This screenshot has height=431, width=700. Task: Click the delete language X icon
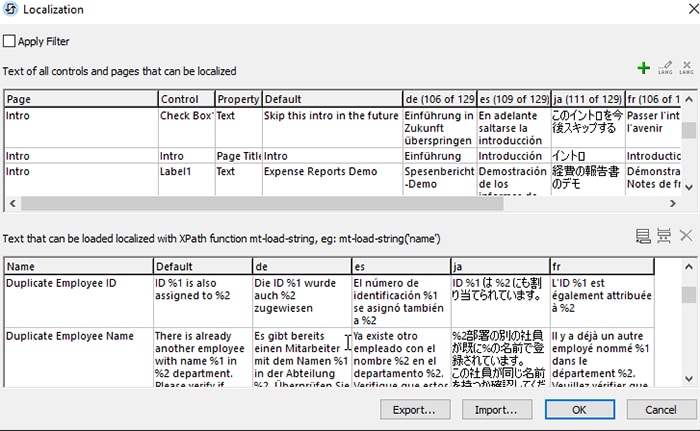click(x=686, y=68)
